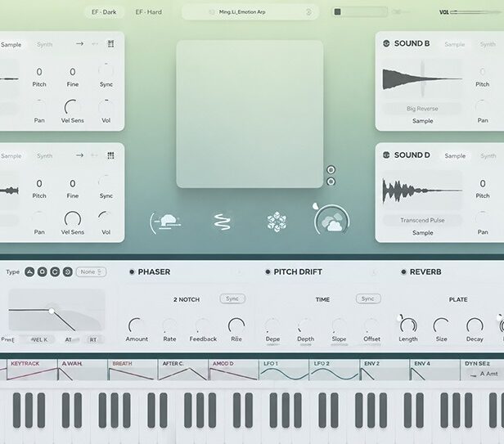Open the Big Reverse sample selector
Image resolution: width=504 pixels, height=444 pixels.
point(422,109)
